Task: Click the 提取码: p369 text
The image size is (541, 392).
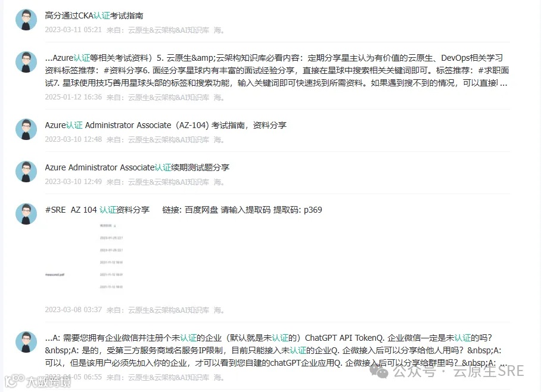Action: pyautogui.click(x=297, y=210)
